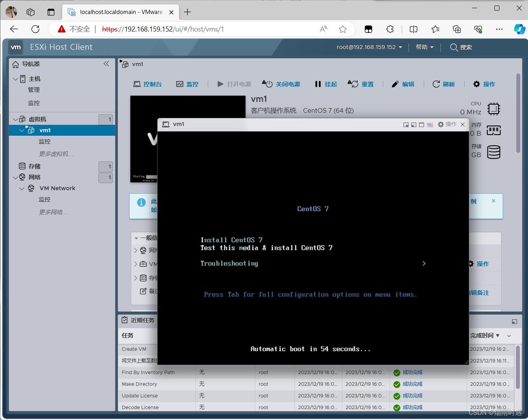This screenshot has height=420, width=528.
Task: Click the 监控 monitor toolbar button
Action: [x=187, y=84]
